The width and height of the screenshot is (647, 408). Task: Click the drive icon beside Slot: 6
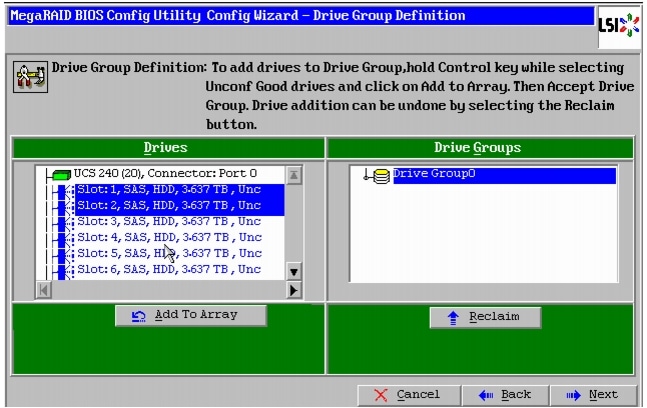click(x=65, y=271)
